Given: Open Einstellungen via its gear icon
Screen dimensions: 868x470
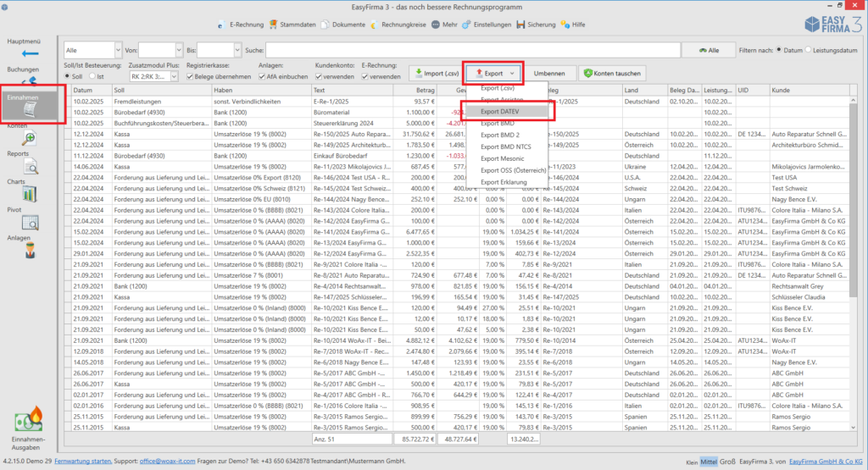Looking at the screenshot, I should click(x=467, y=25).
